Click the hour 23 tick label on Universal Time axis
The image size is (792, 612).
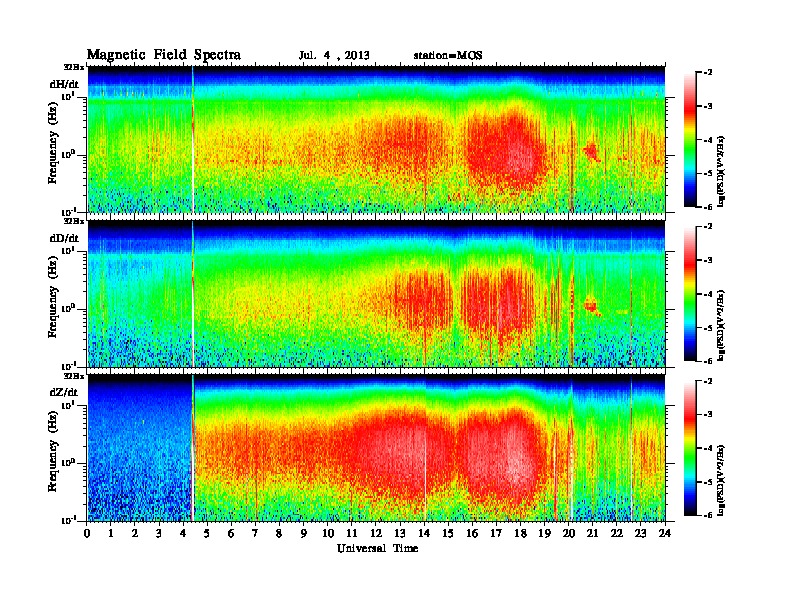(641, 533)
